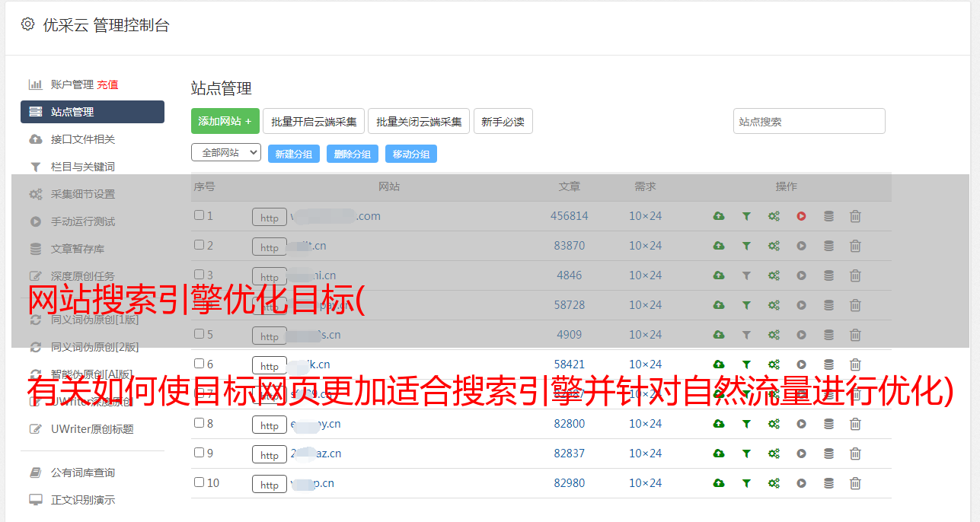980x522 pixels.
Task: Click the database icon in row 3
Action: pos(828,275)
